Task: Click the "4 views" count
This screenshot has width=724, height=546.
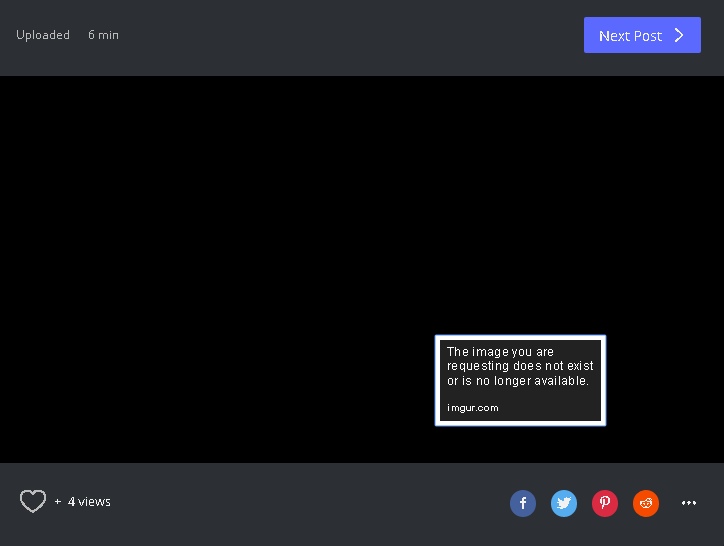Action: tap(89, 502)
